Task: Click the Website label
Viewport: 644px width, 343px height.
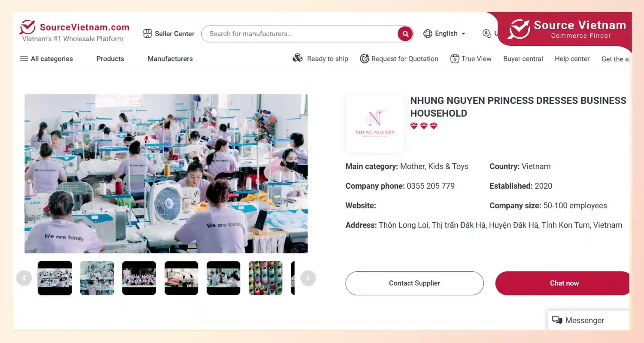Action: coord(361,206)
